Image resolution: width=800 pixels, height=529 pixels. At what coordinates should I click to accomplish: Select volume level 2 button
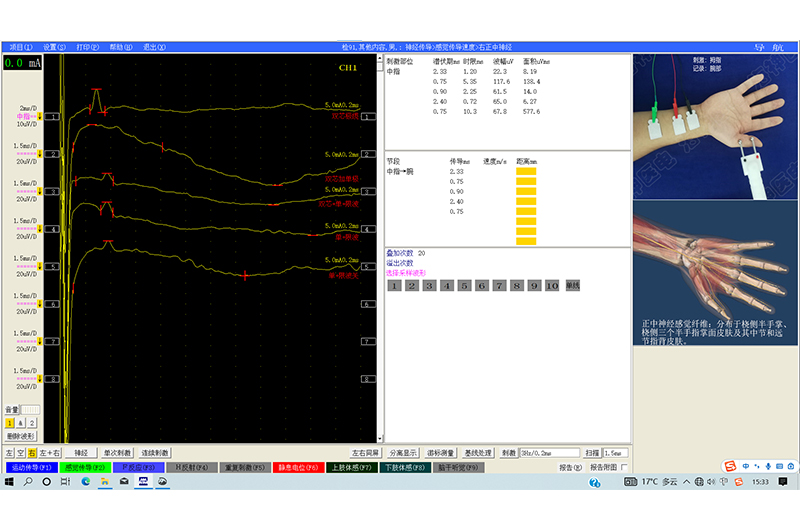click(33, 423)
